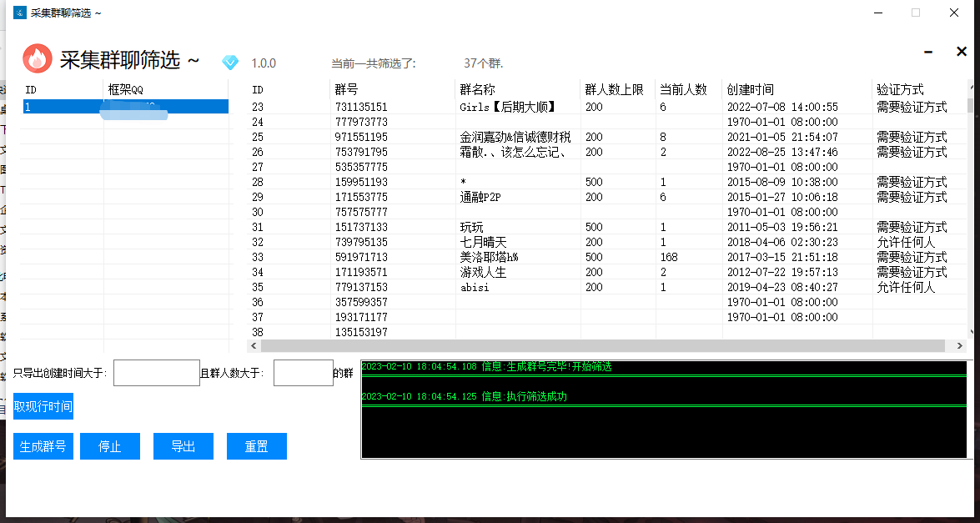Click 允许任何人 in the abisi row
This screenshot has width=980, height=523.
pyautogui.click(x=906, y=287)
